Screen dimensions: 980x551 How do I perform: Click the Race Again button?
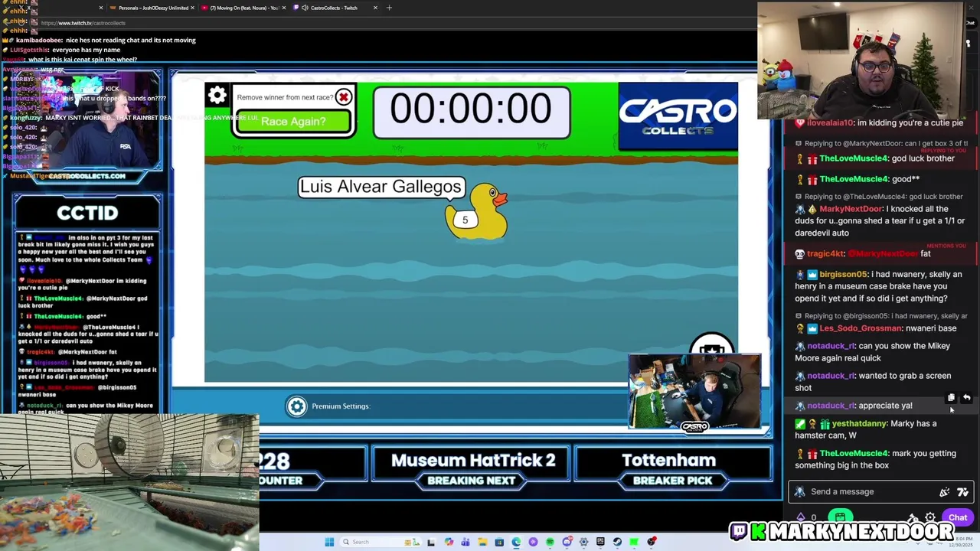click(293, 122)
